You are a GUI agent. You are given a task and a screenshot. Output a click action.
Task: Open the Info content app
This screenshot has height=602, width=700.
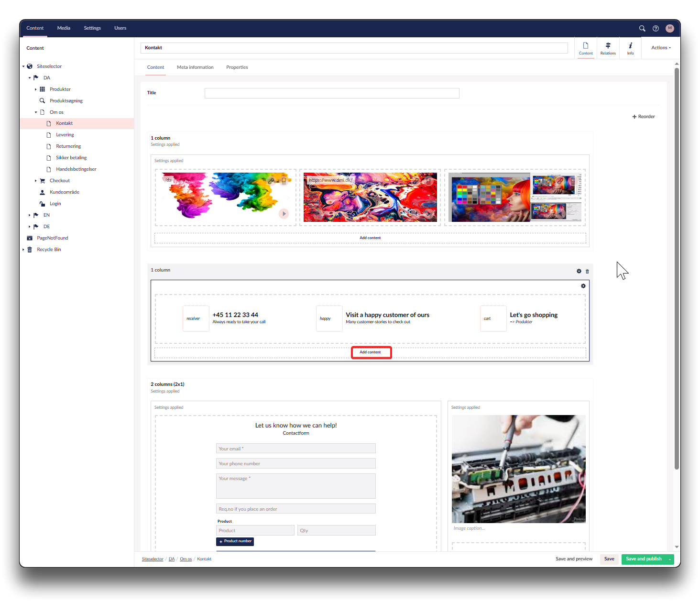630,48
